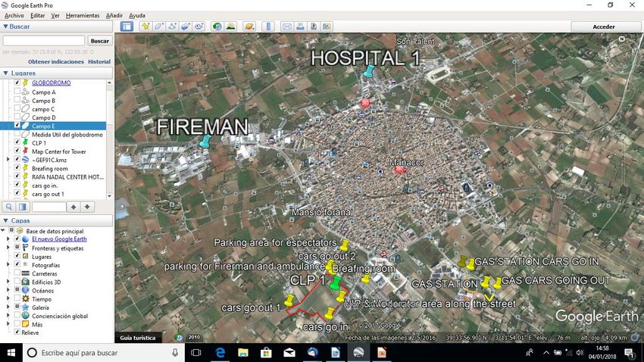
Task: Open the Archivo menu
Action: [x=14, y=15]
